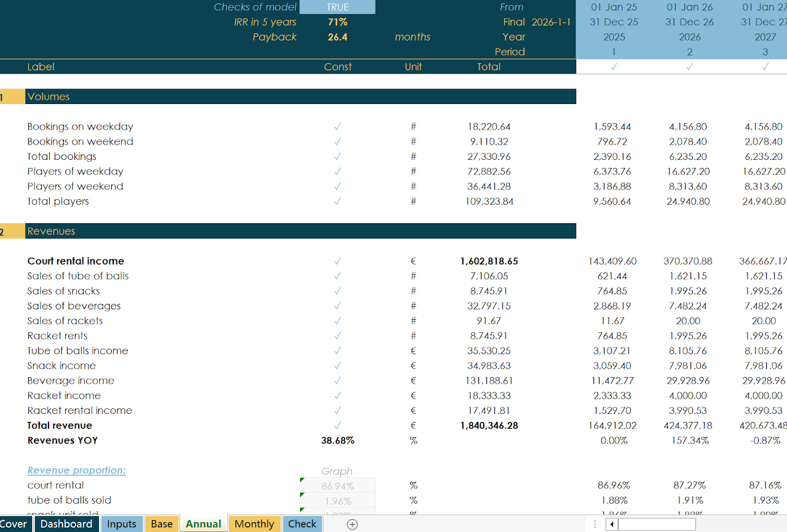Select the Players of weekend 2026 value 8,313.60

pos(689,186)
